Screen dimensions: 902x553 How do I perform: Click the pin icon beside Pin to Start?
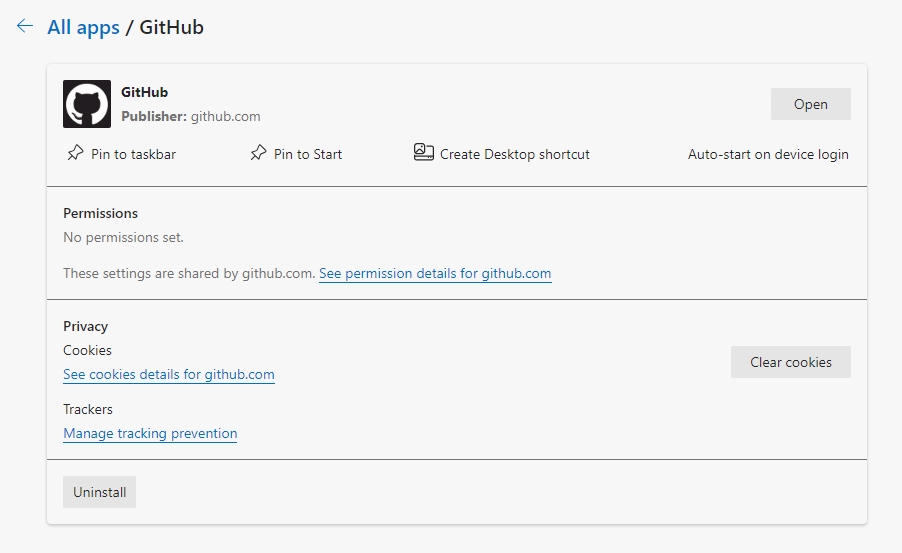258,154
